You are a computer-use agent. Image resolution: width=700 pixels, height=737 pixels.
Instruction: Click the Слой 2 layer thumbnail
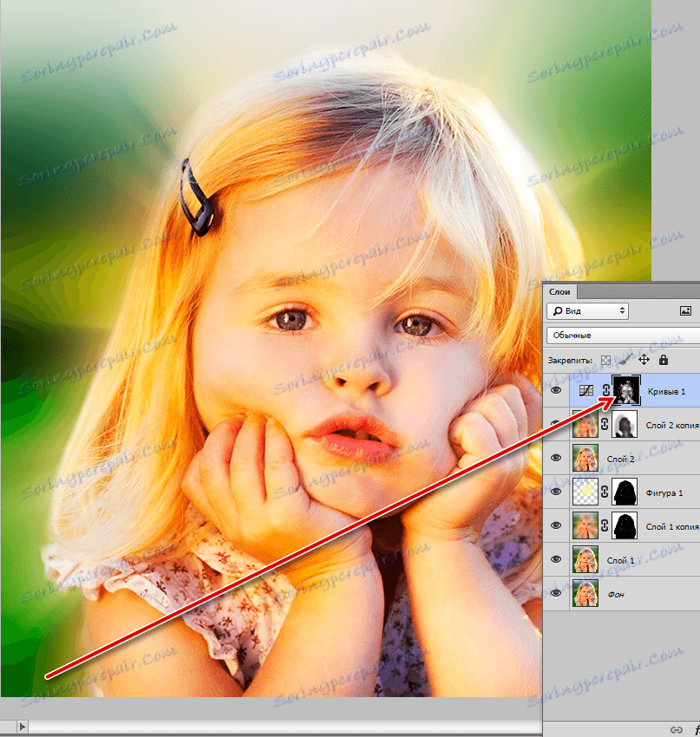586,458
